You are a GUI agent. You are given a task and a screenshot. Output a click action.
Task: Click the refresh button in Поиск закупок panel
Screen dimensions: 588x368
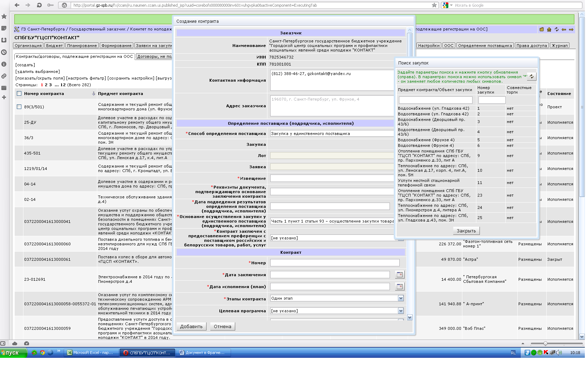[532, 76]
